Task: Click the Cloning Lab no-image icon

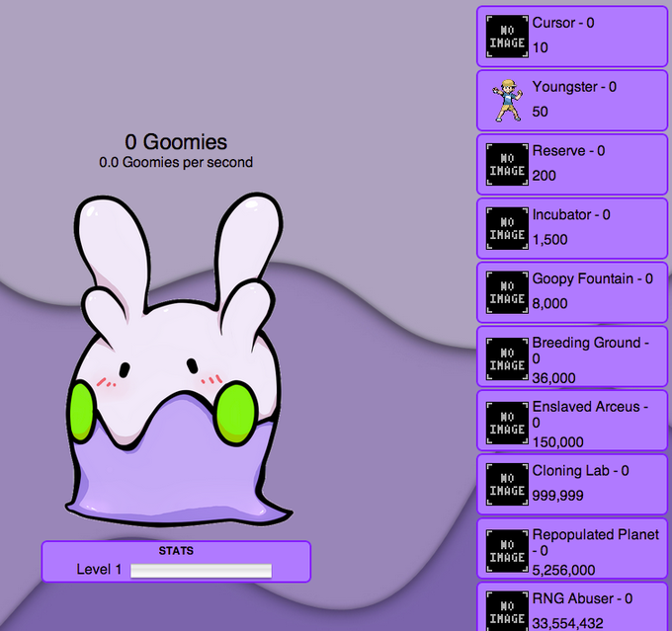Action: pyautogui.click(x=507, y=484)
